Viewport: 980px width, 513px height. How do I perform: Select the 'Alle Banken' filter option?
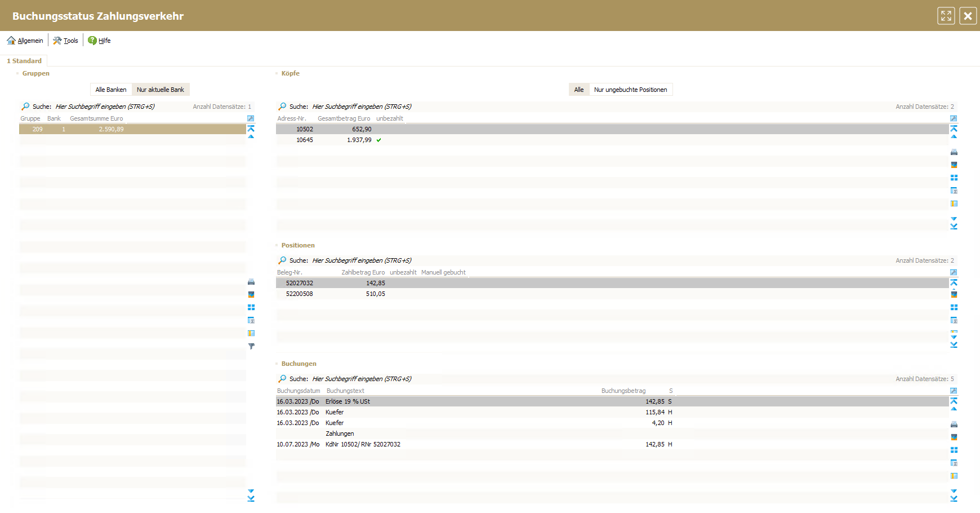(111, 90)
